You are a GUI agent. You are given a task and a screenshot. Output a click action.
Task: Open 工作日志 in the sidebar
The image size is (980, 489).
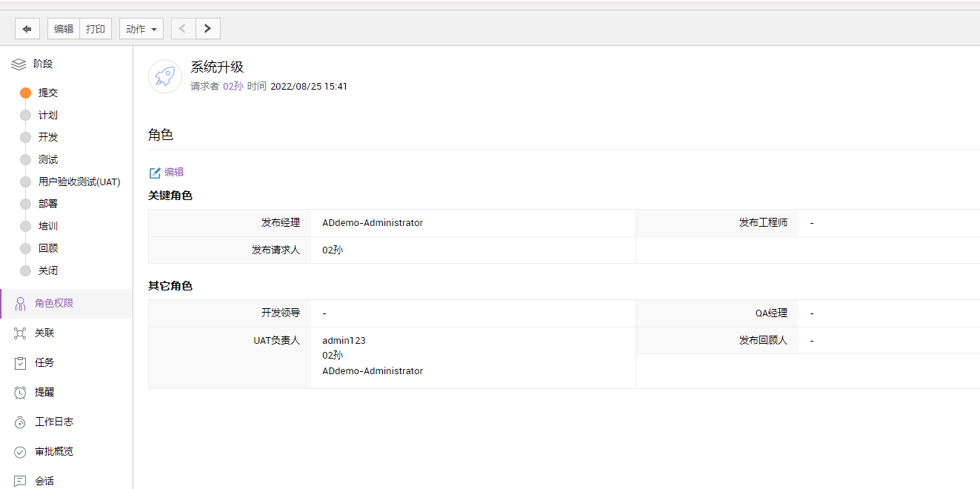(53, 422)
